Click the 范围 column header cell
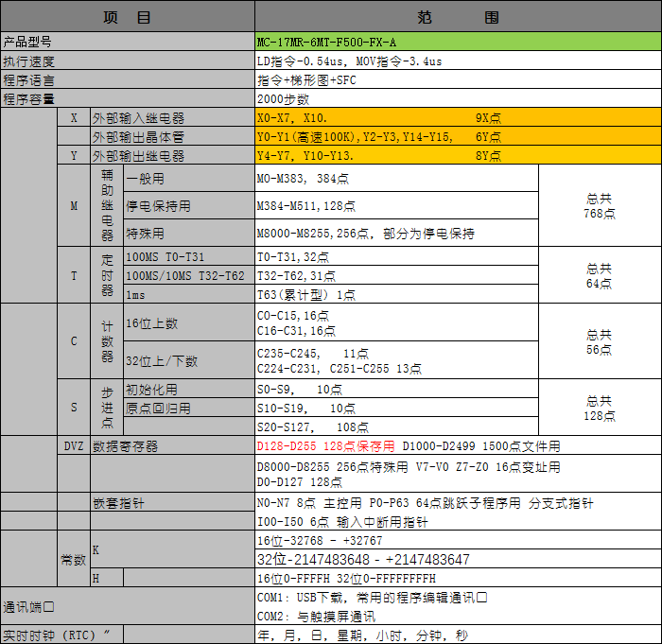The width and height of the screenshot is (662, 644). [458, 18]
